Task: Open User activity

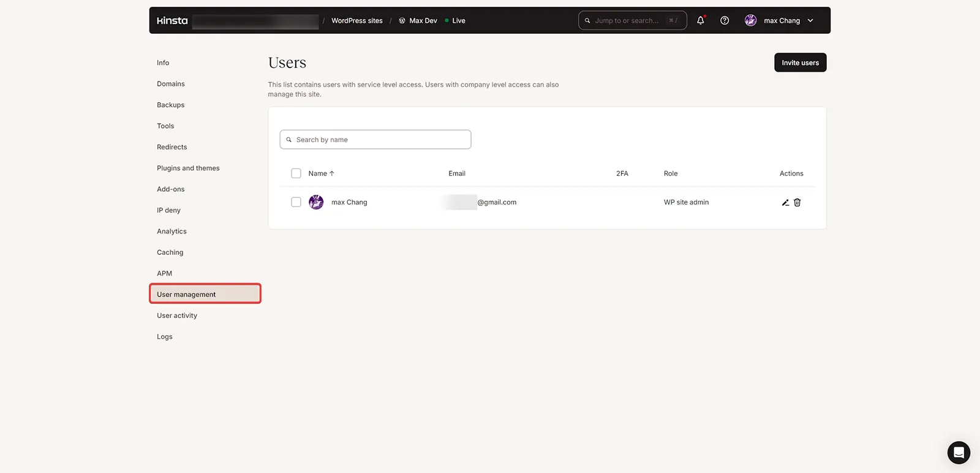Action: tap(177, 316)
